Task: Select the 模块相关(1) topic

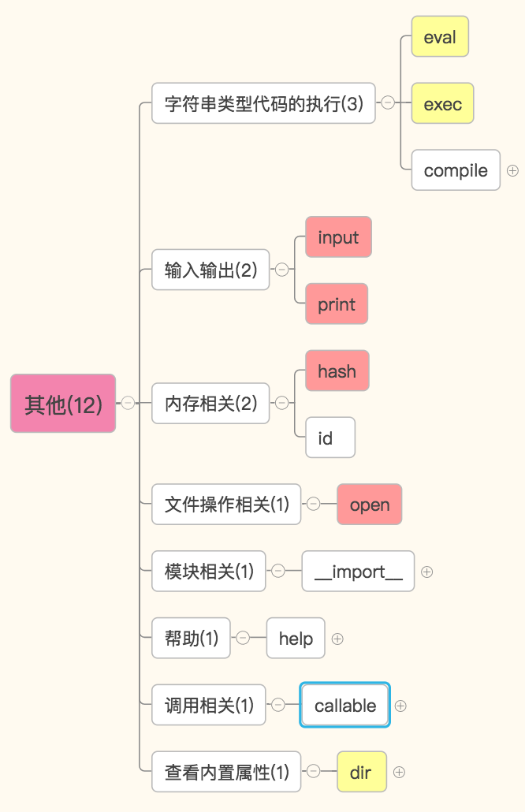Action: (x=209, y=572)
